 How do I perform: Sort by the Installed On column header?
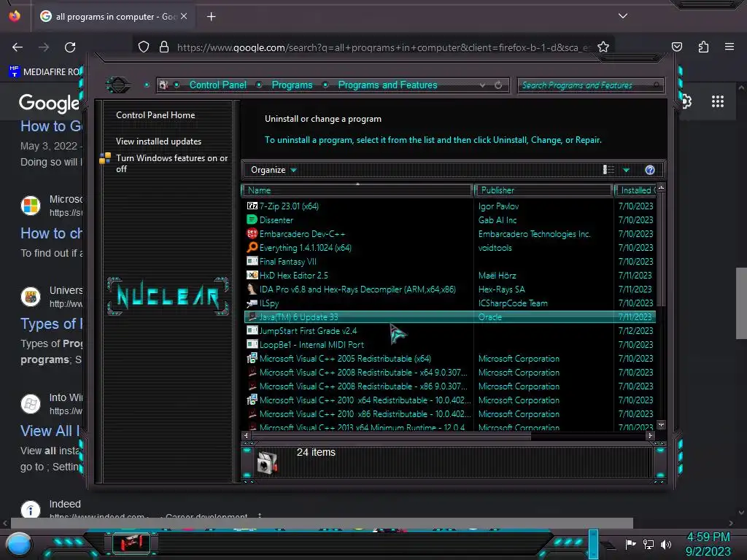636,190
